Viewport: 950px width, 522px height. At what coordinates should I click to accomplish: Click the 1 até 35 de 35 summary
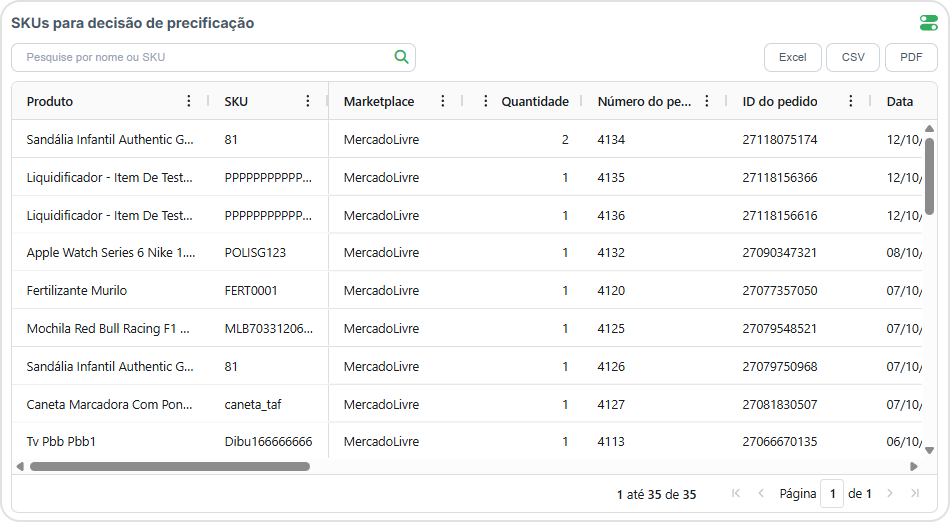(656, 494)
